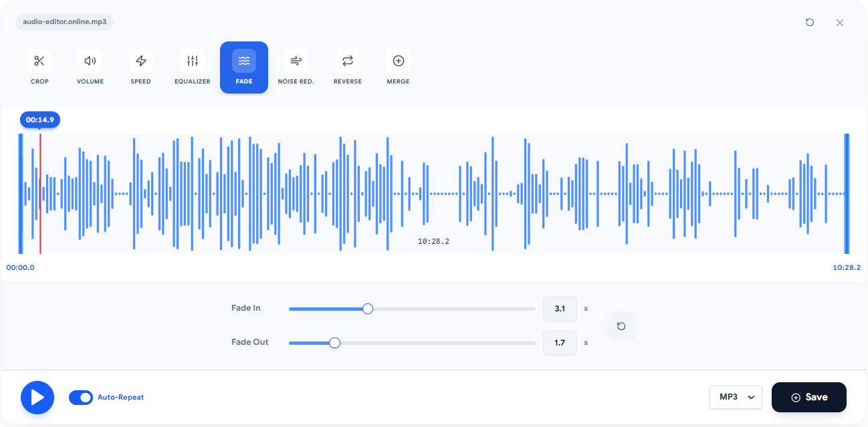The image size is (868, 427).
Task: Open the MP3 format dropdown
Action: [736, 397]
